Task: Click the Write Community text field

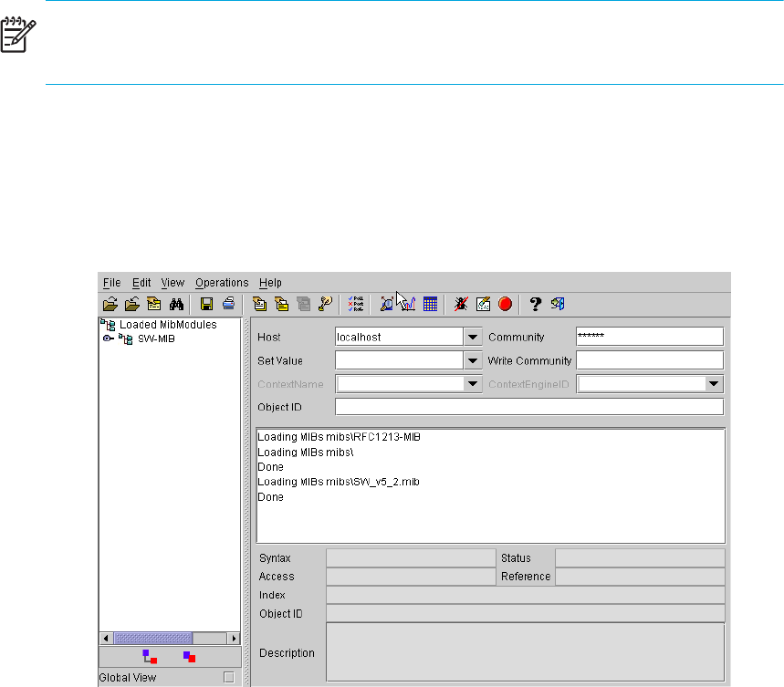Action: [649, 360]
